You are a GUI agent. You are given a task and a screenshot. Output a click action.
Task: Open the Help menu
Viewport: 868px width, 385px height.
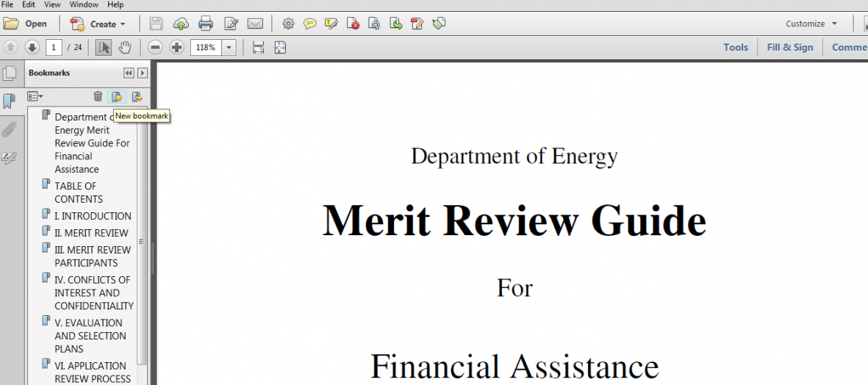pos(115,4)
